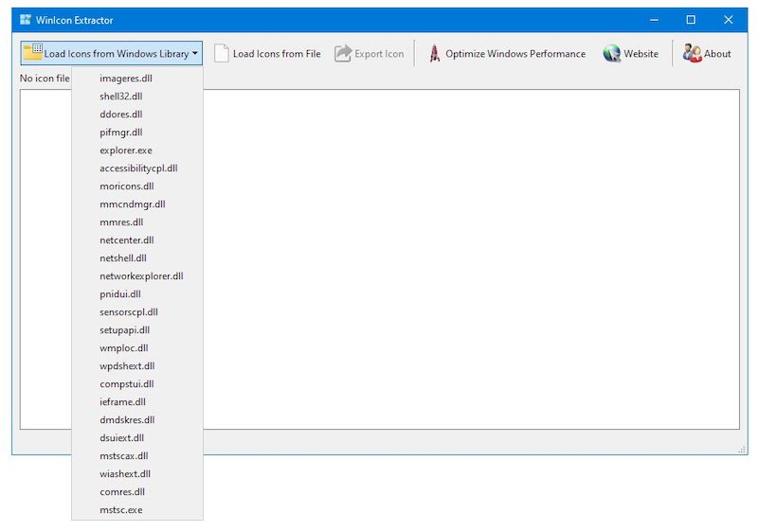Click the rocket icon for Optimize Windows Performance
This screenshot has width=758, height=532.
(x=435, y=53)
